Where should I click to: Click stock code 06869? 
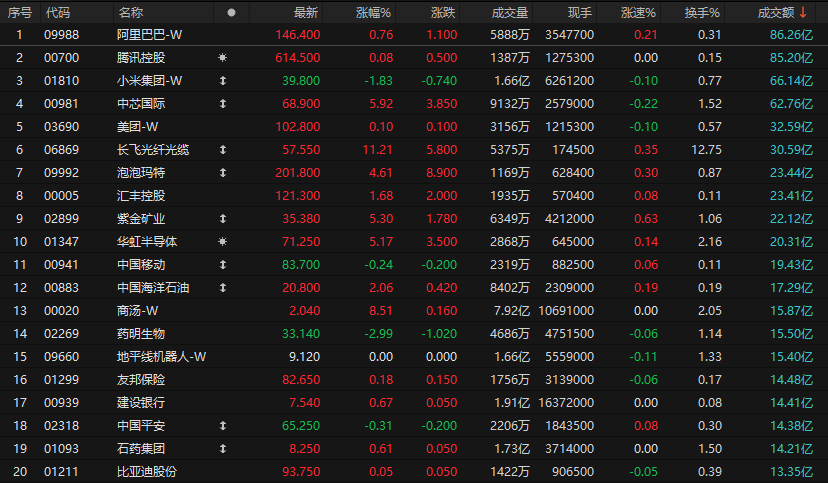point(61,150)
